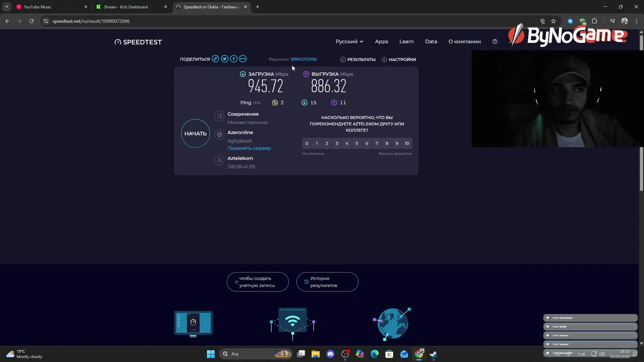Click the download latency icon showing 15
The image size is (644, 362).
[x=304, y=103]
